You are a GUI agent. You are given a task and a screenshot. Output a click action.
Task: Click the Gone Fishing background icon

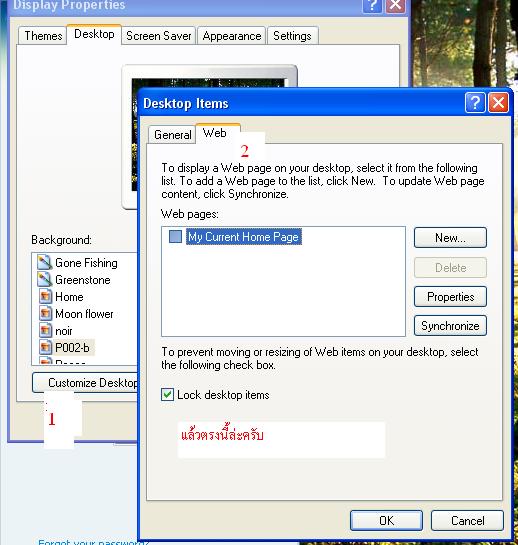44,262
